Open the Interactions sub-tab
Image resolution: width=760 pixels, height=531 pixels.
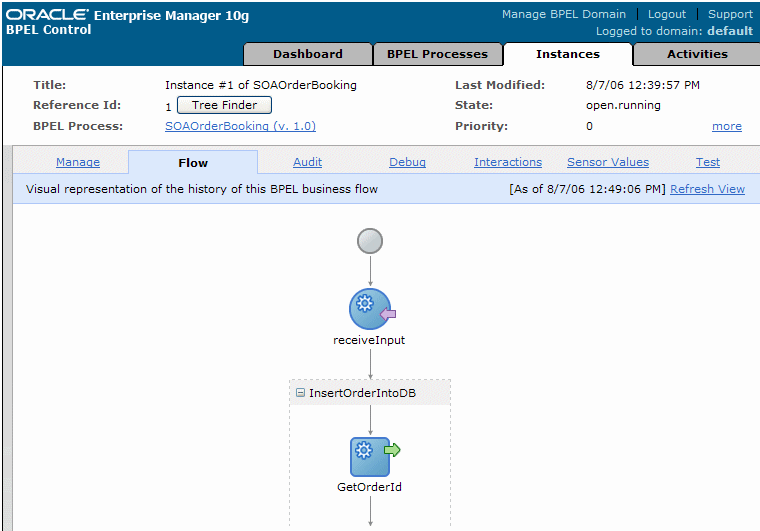(x=508, y=162)
